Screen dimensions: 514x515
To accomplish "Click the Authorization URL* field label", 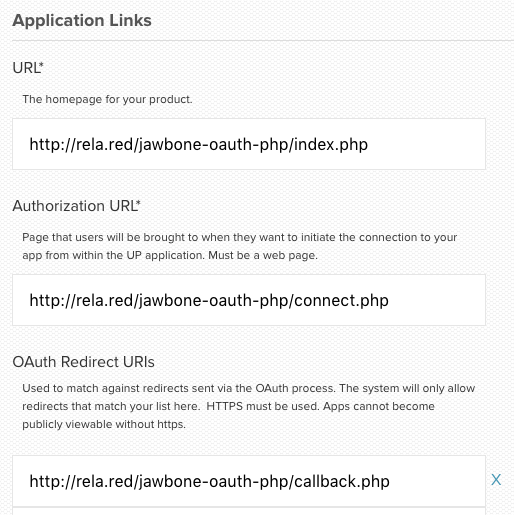I will coord(77,206).
